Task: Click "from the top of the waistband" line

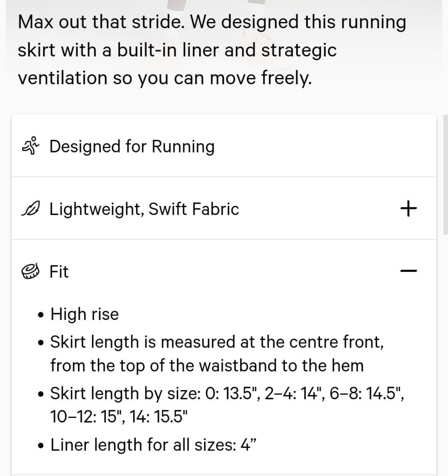Action: pyautogui.click(x=207, y=365)
